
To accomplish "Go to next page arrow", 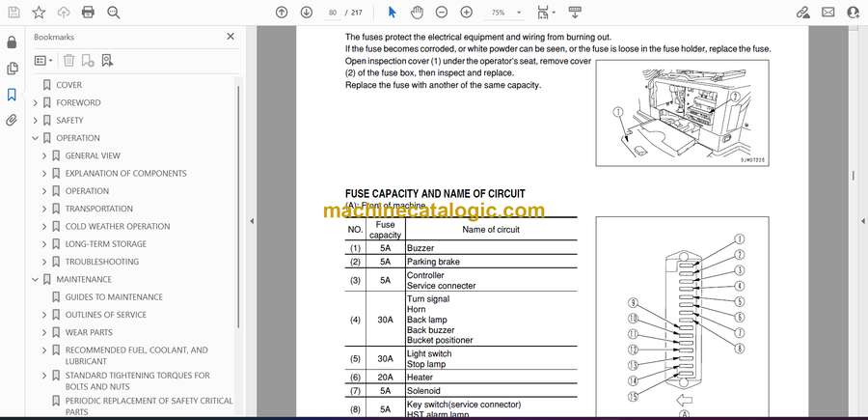I will pos(306,13).
